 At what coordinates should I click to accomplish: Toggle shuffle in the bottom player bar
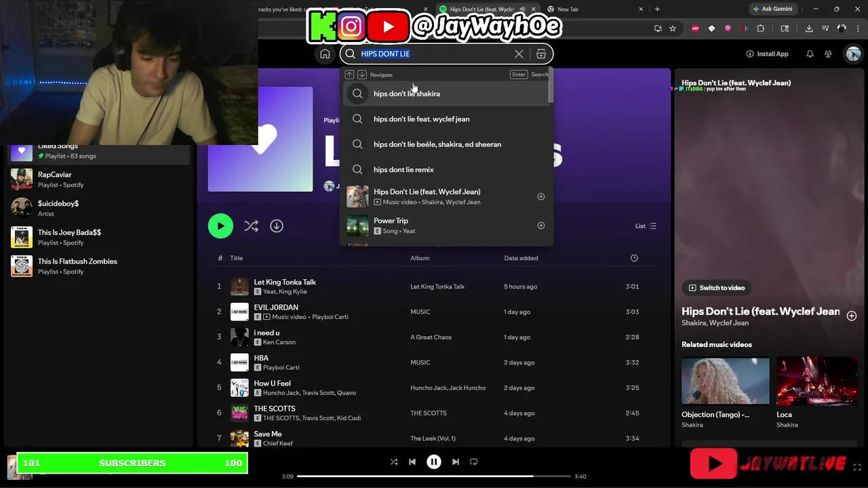tap(394, 462)
